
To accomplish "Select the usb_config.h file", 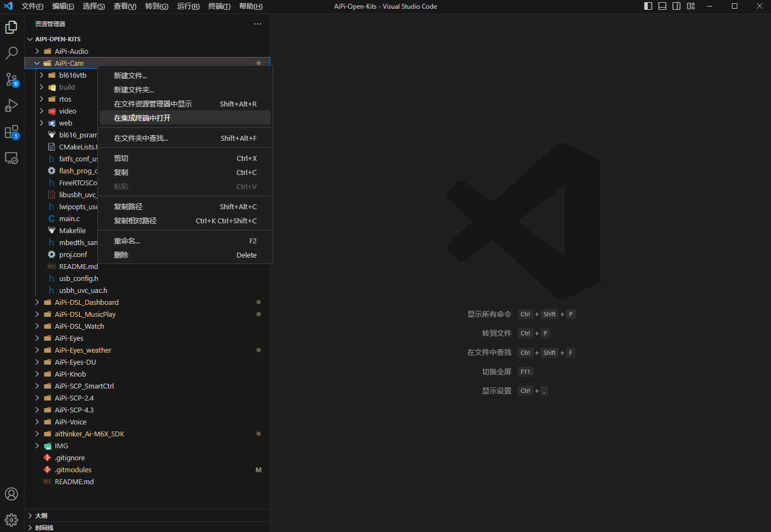I will [147, 278].
